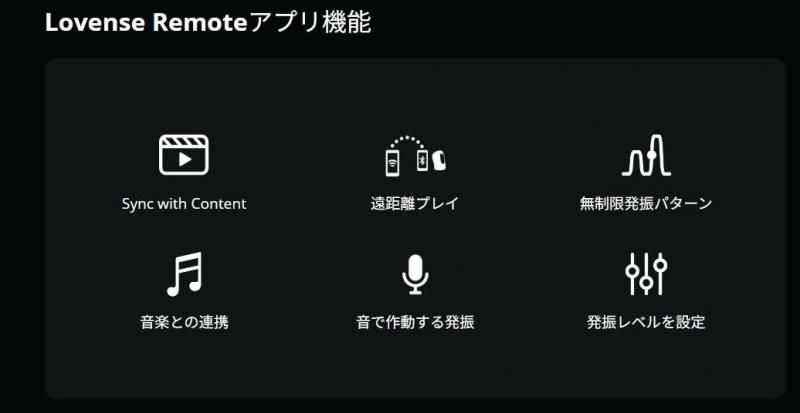This screenshot has height=413, width=800.
Task: Click the round knob on the waveform icon
Action: pyautogui.click(x=651, y=155)
